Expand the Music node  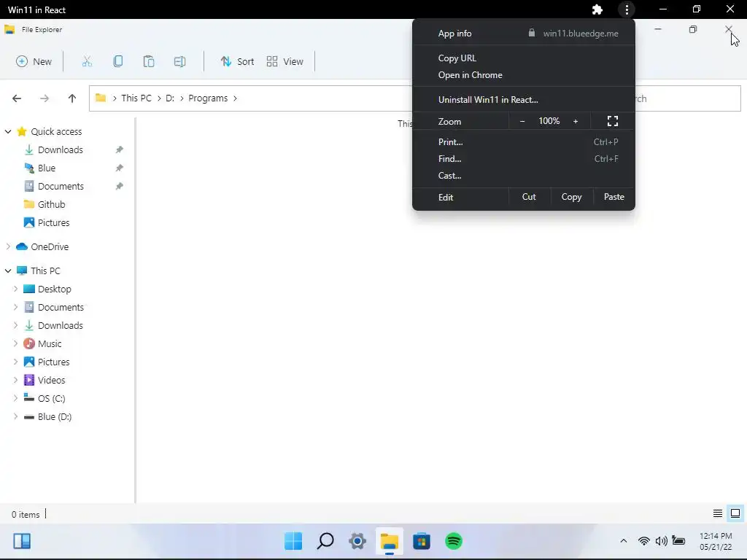(15, 343)
